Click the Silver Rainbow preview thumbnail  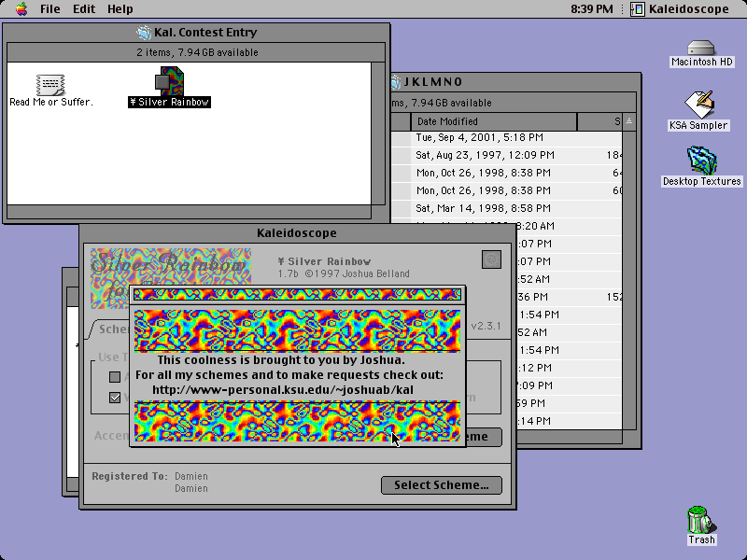(x=171, y=277)
